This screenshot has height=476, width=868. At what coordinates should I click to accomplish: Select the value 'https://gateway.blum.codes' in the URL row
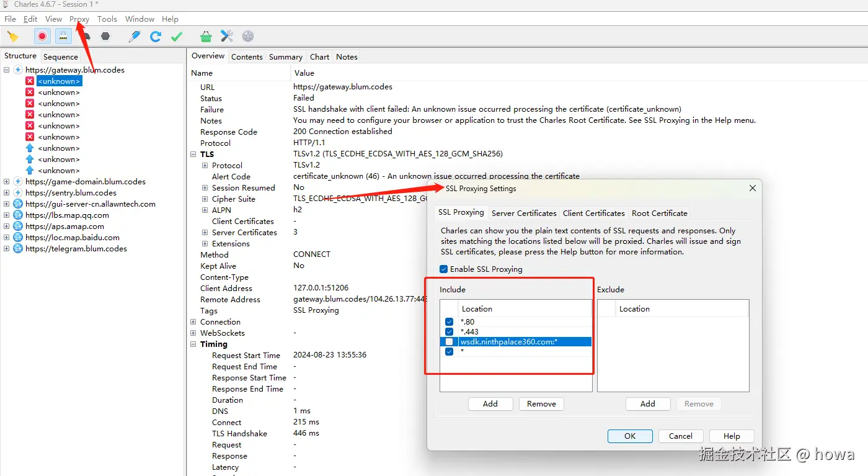tap(343, 87)
